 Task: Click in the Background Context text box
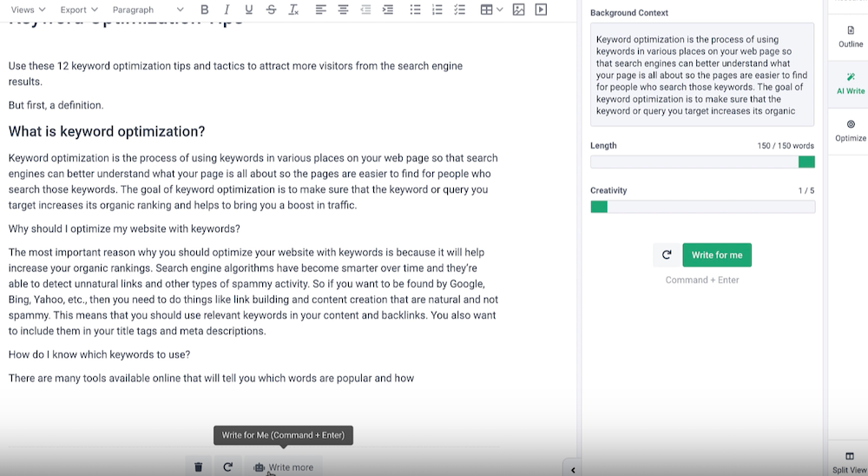click(702, 75)
